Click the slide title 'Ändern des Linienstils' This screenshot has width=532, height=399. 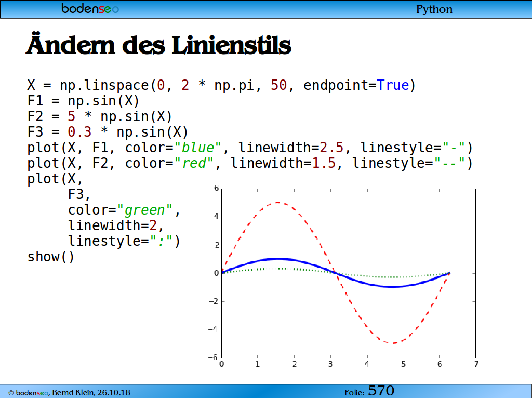[158, 44]
